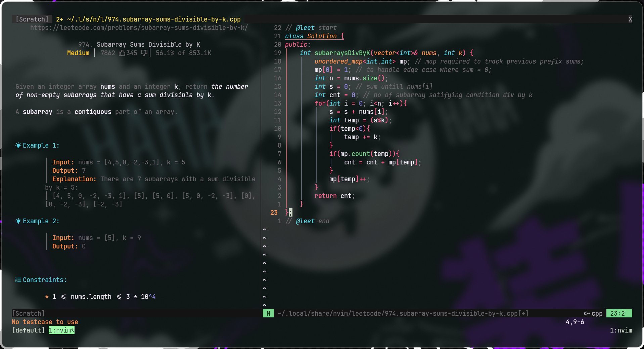The height and width of the screenshot is (349, 644).
Task: Click the input line 'nums = [5], k = 9'
Action: tap(109, 238)
